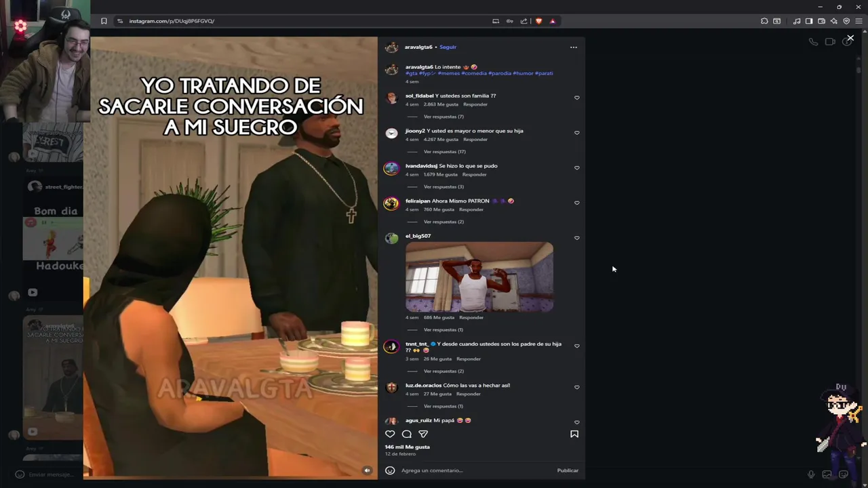This screenshot has height=488, width=868.
Task: Like agus_ruiiz's comment
Action: (577, 422)
